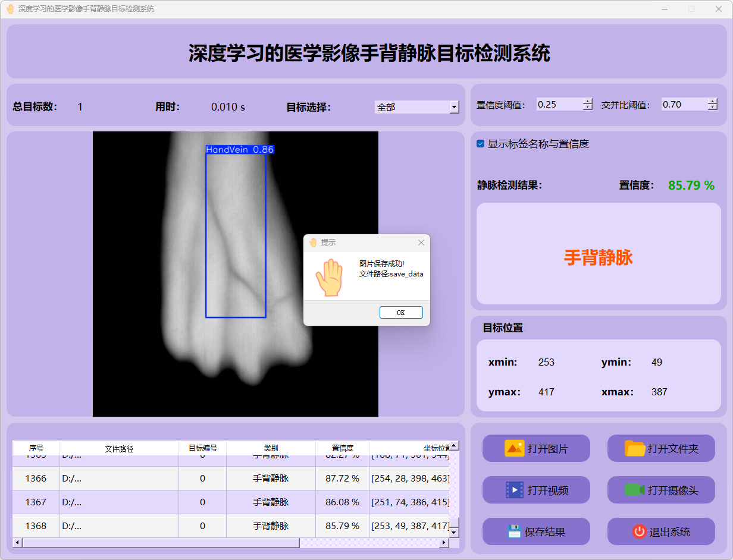Click the floppy disk Save Results icon
The height and width of the screenshot is (560, 733).
[x=514, y=531]
